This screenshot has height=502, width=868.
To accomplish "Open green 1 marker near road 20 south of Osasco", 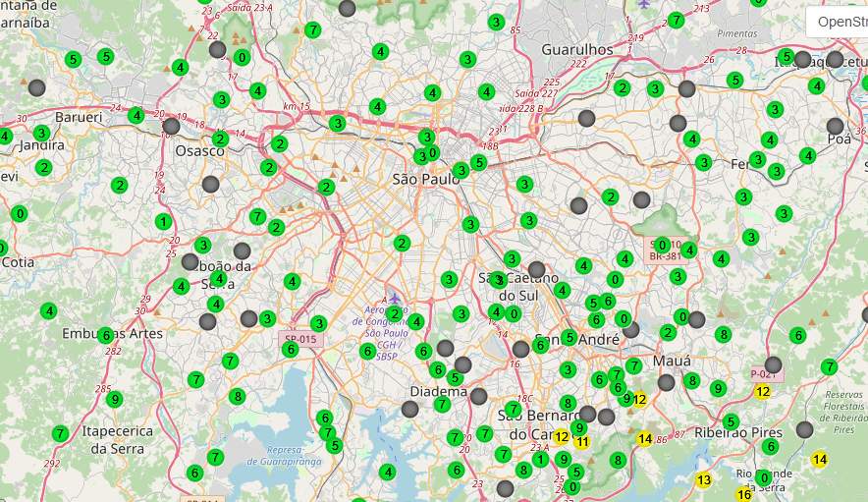I will (x=163, y=222).
